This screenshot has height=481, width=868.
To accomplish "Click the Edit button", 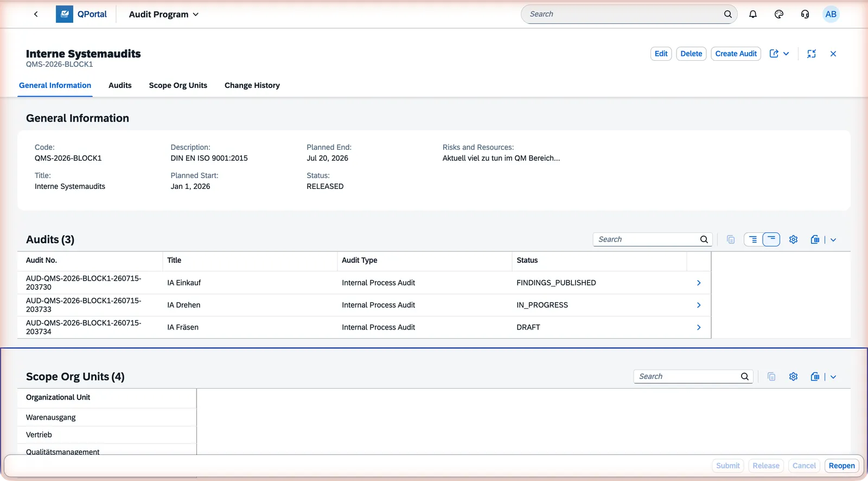I will click(x=661, y=54).
